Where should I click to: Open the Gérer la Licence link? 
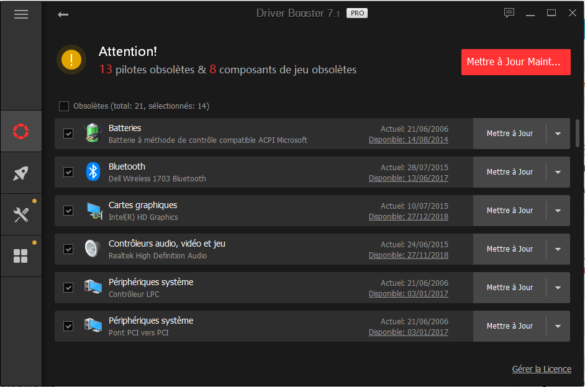pos(541,369)
